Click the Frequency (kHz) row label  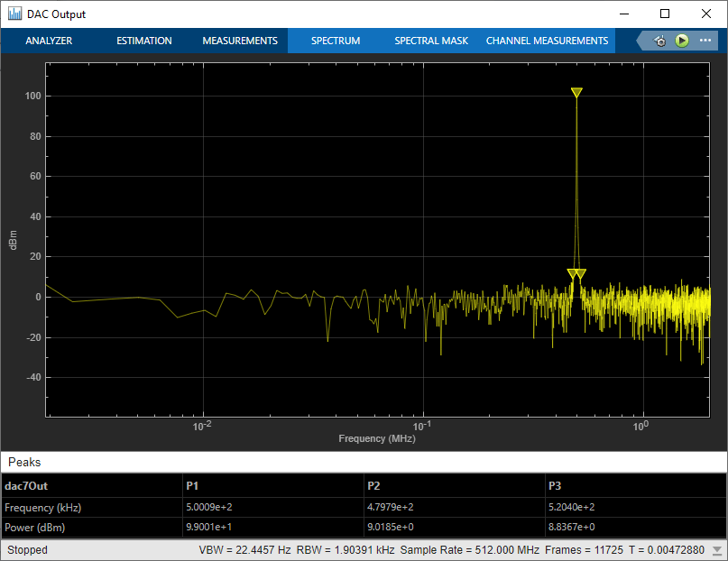pyautogui.click(x=42, y=508)
